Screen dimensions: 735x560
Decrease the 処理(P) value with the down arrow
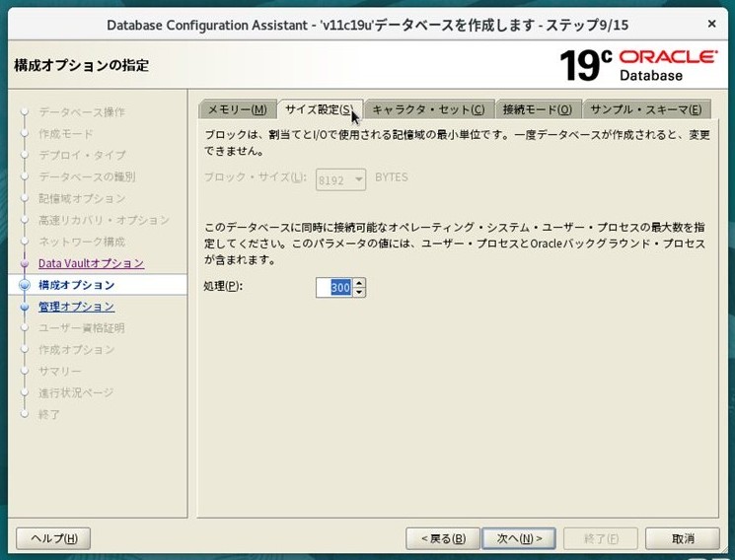[359, 293]
